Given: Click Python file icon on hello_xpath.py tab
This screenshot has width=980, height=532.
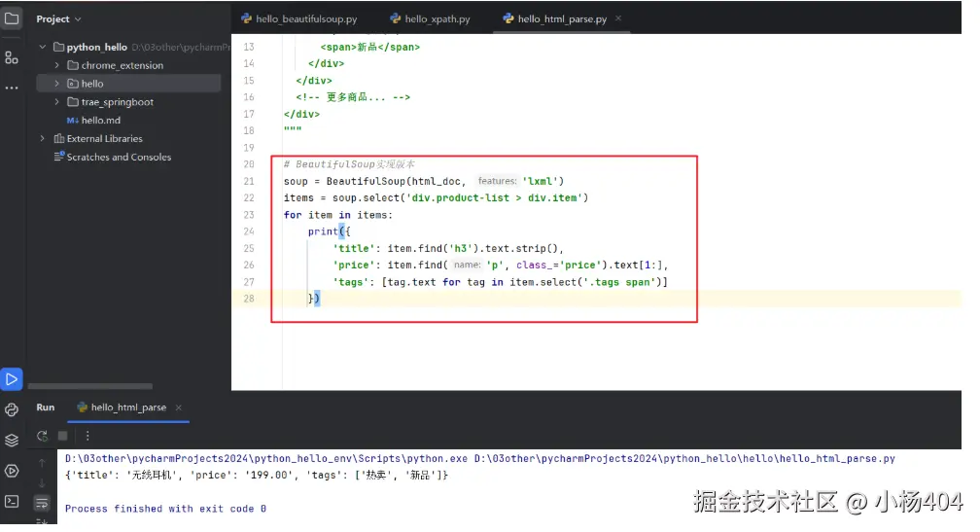Looking at the screenshot, I should point(395,18).
